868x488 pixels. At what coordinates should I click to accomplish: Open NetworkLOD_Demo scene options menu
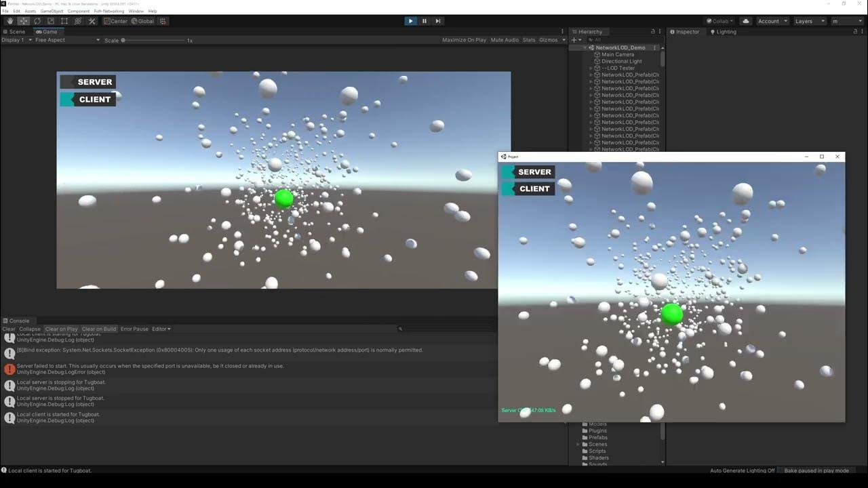coord(654,47)
